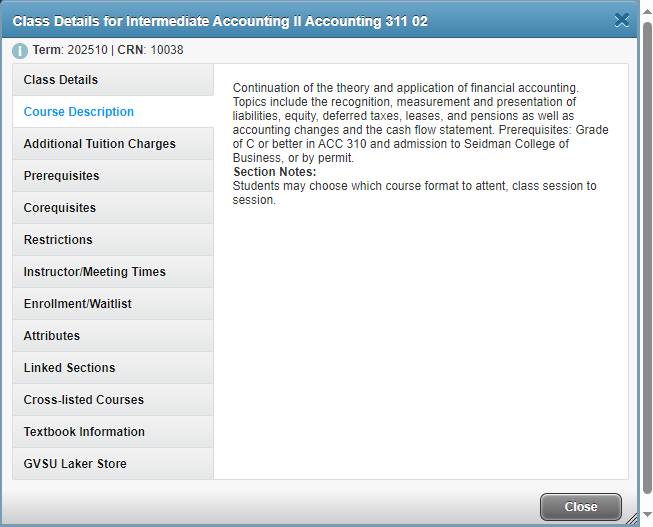This screenshot has height=527, width=653.
Task: Close dialog with the X icon
Action: coord(622,20)
